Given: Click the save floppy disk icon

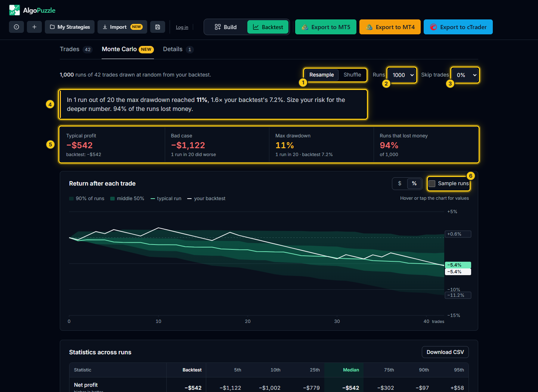Looking at the screenshot, I should (x=158, y=27).
